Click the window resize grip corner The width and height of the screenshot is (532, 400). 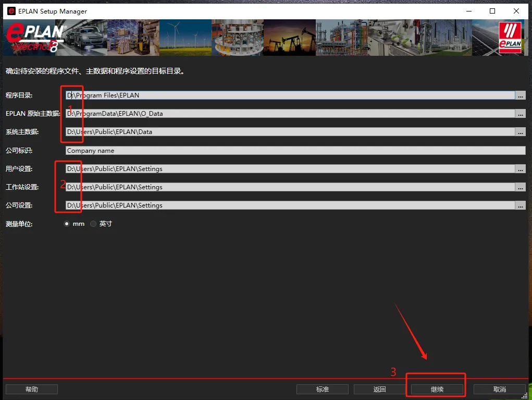pos(525,396)
